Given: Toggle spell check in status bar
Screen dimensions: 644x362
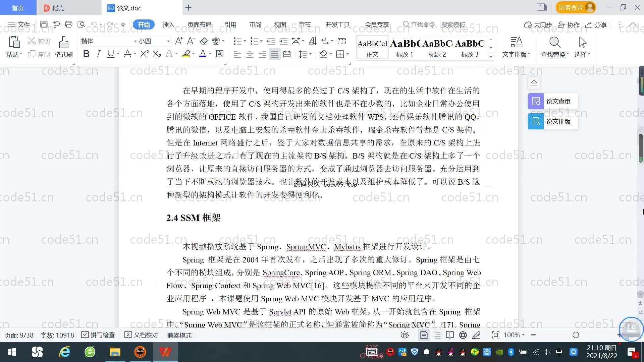Looking at the screenshot, I should pyautogui.click(x=98, y=335).
